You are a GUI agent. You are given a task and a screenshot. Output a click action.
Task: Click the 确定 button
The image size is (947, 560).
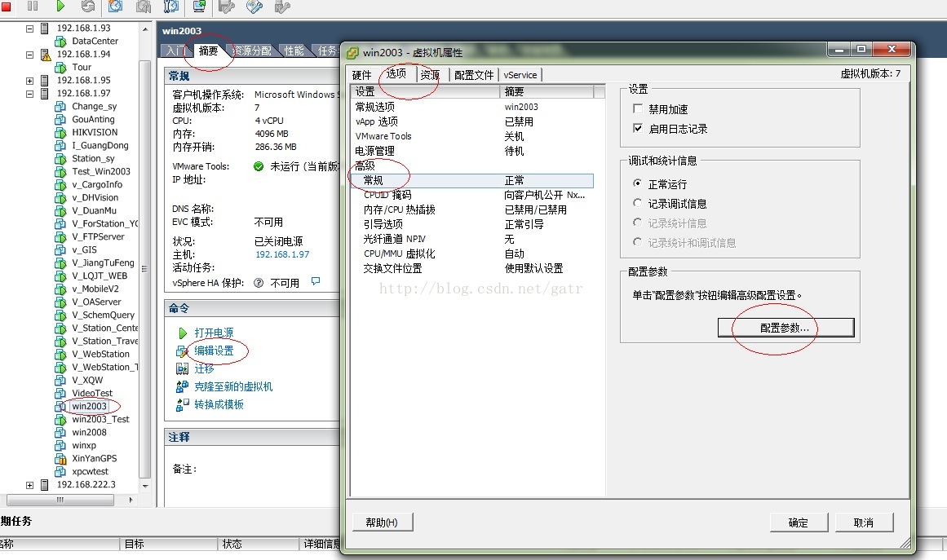[x=798, y=523]
